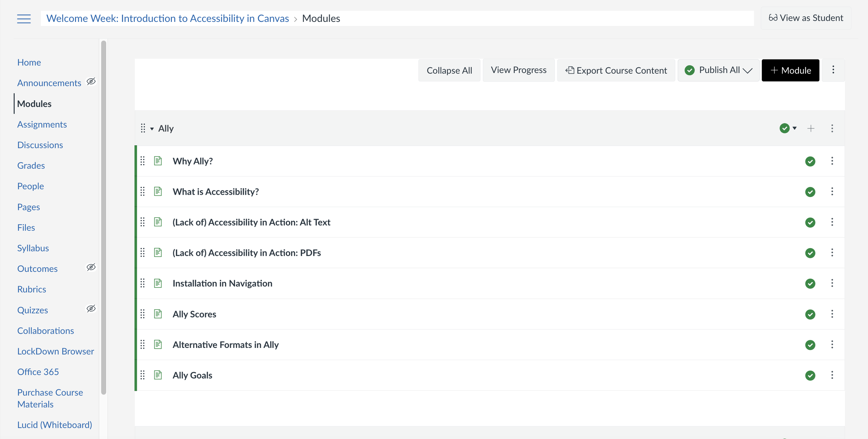Go to Assignments in course navigation
Screen dimensions: 868x439
(42, 124)
